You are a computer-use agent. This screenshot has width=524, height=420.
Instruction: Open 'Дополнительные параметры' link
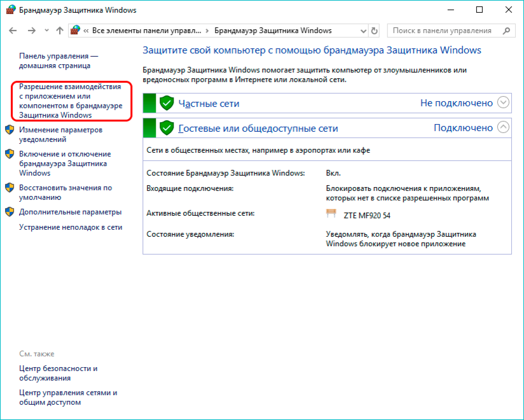(x=70, y=212)
